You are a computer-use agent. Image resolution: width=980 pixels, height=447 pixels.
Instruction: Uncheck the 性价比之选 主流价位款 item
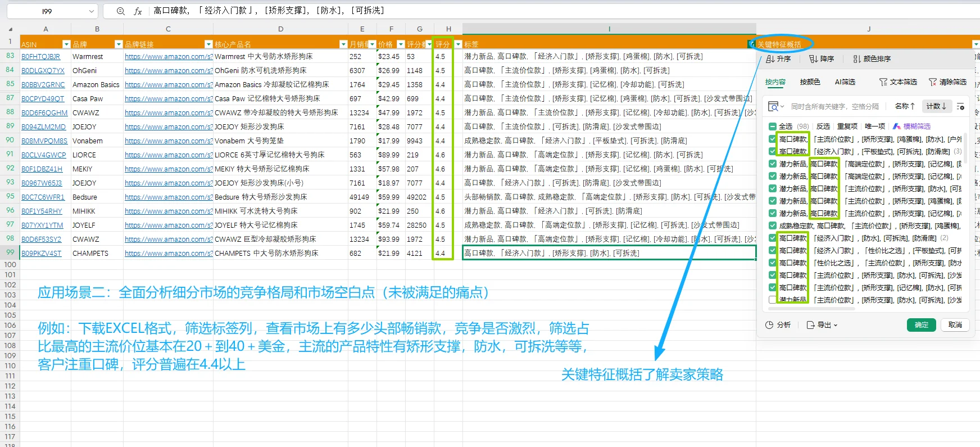pyautogui.click(x=773, y=263)
